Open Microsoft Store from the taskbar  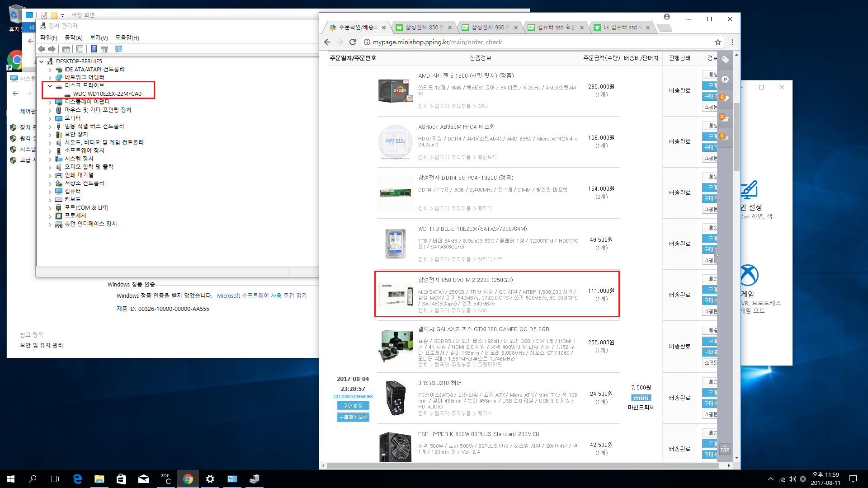pyautogui.click(x=122, y=479)
